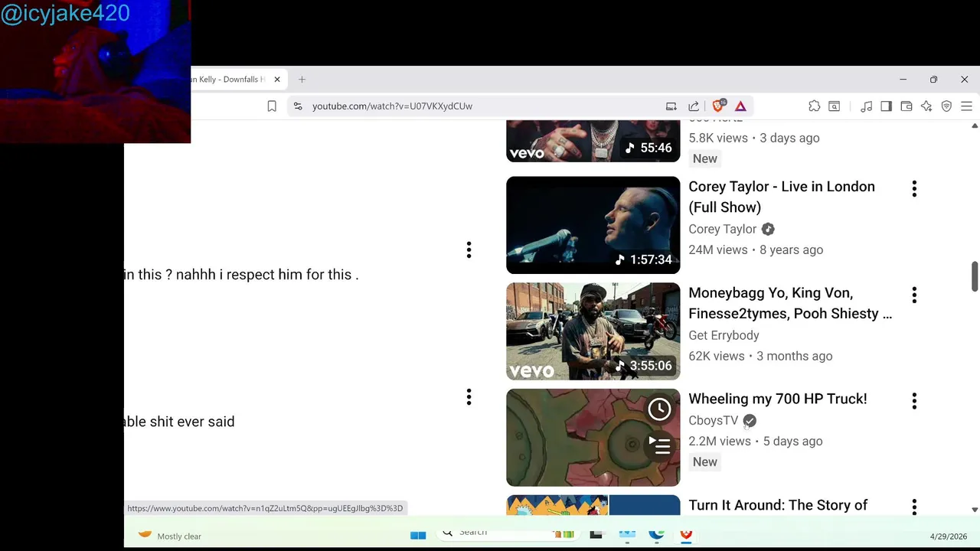Screen dimensions: 980x551
Task: Open Wheeling my 700 HP Truck! title
Action: [778, 399]
